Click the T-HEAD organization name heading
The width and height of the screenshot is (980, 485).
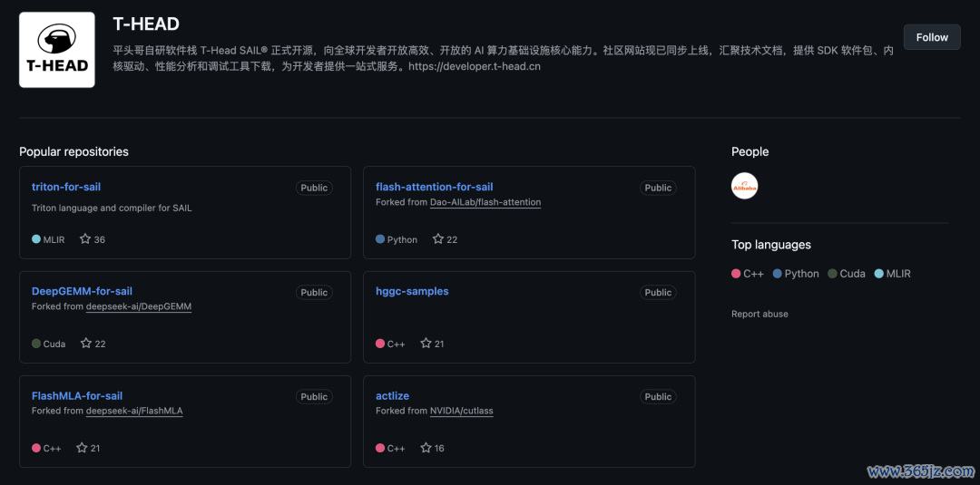[x=146, y=24]
